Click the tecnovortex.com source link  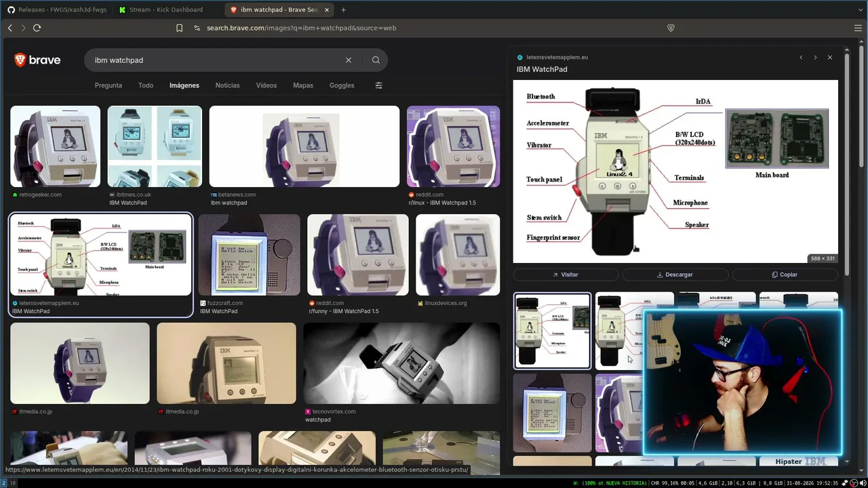pos(334,411)
